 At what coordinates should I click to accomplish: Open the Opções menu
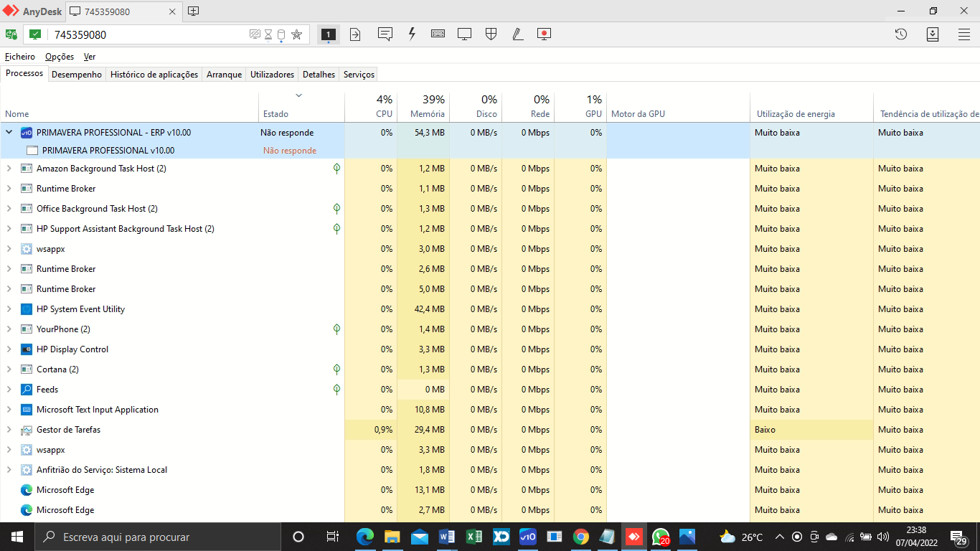pyautogui.click(x=60, y=57)
